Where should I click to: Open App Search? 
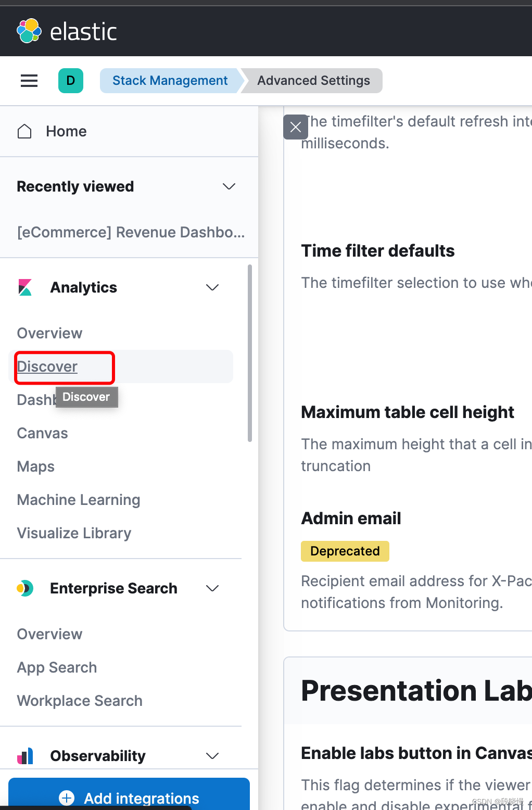(57, 667)
